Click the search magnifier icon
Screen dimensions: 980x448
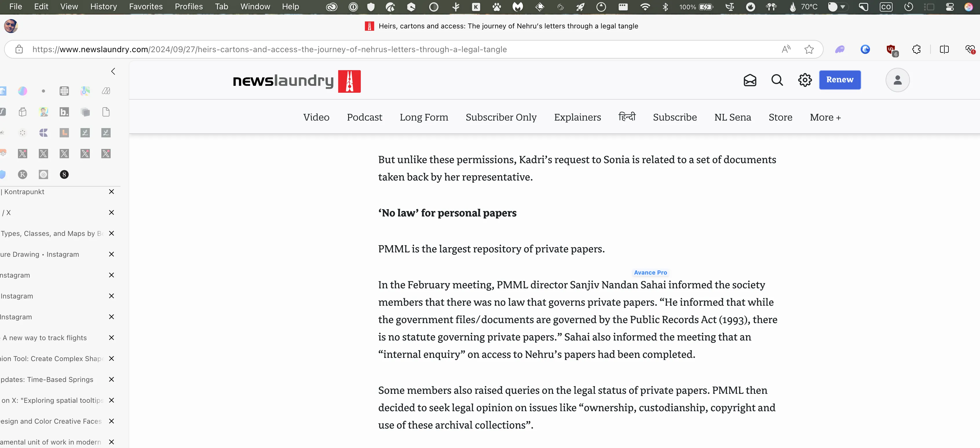coord(777,80)
